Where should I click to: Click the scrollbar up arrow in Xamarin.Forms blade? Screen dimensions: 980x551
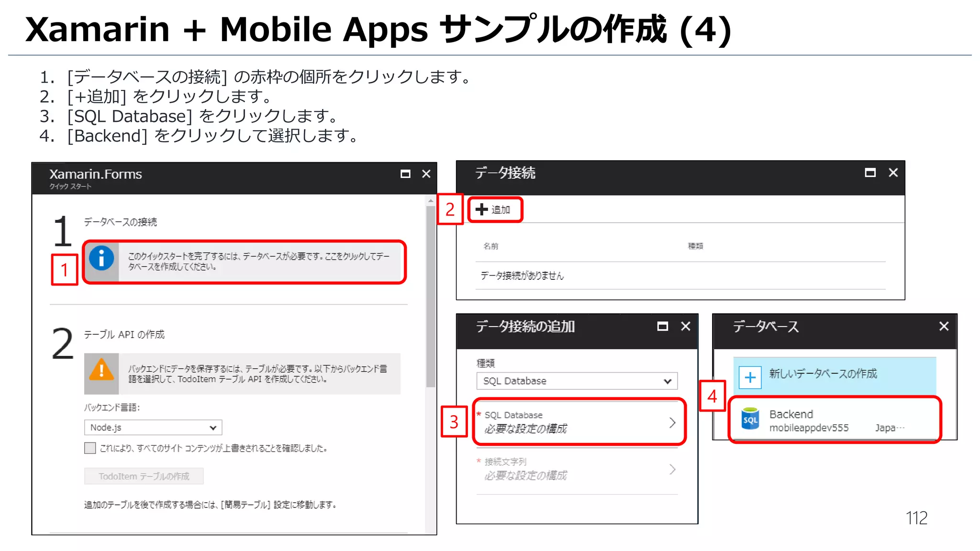tap(431, 201)
